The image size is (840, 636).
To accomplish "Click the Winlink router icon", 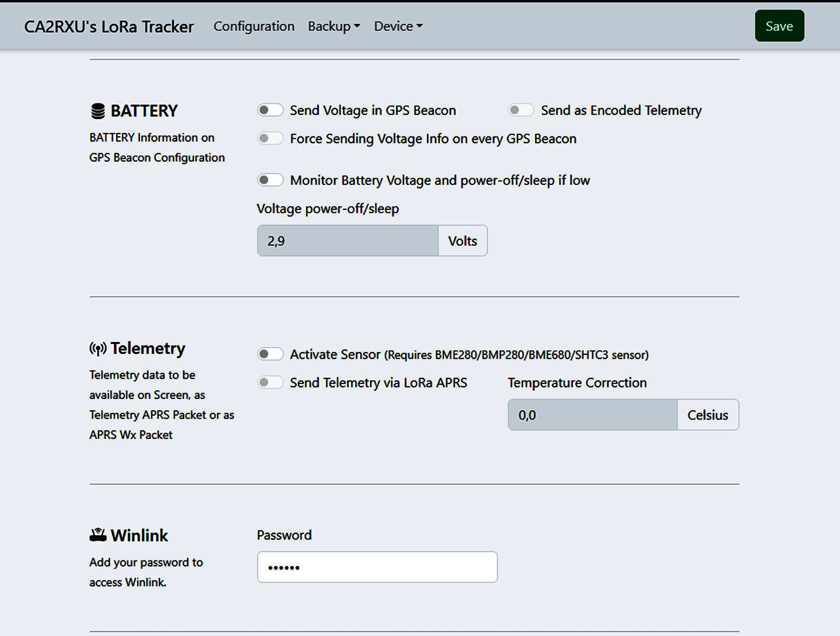I will coord(98,535).
